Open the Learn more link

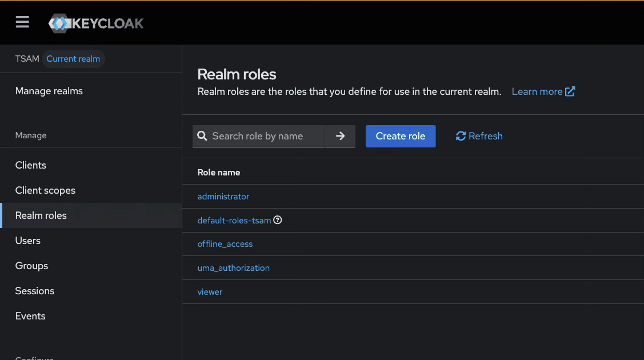(537, 91)
